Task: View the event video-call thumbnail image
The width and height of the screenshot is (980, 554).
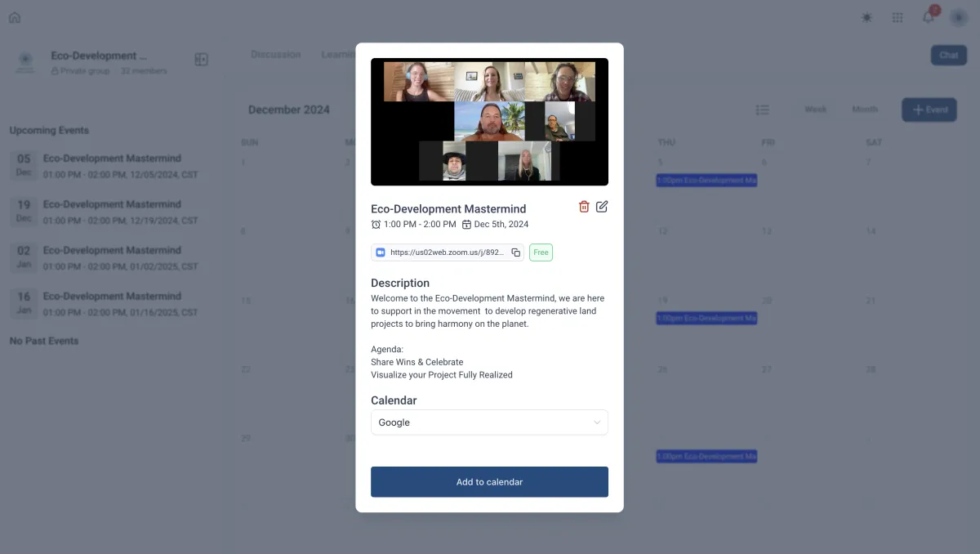Action: point(489,122)
